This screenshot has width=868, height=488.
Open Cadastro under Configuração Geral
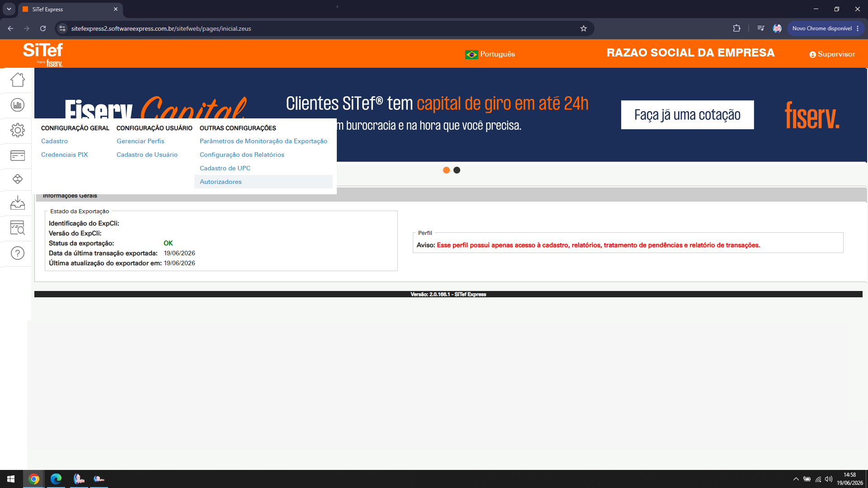pyautogui.click(x=54, y=141)
